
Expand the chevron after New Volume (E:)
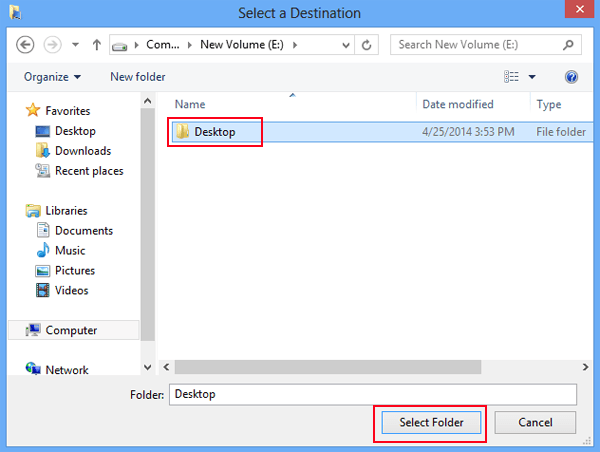[295, 45]
